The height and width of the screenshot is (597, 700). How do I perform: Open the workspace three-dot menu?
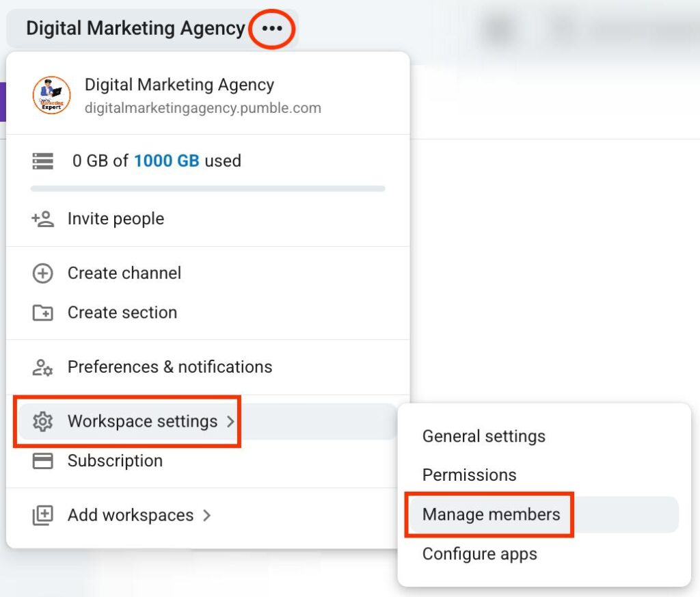click(x=272, y=29)
